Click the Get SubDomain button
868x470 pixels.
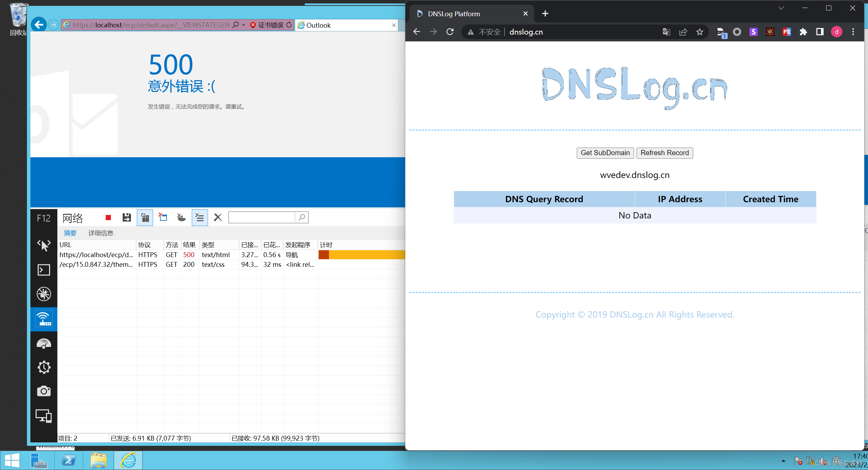(x=605, y=153)
